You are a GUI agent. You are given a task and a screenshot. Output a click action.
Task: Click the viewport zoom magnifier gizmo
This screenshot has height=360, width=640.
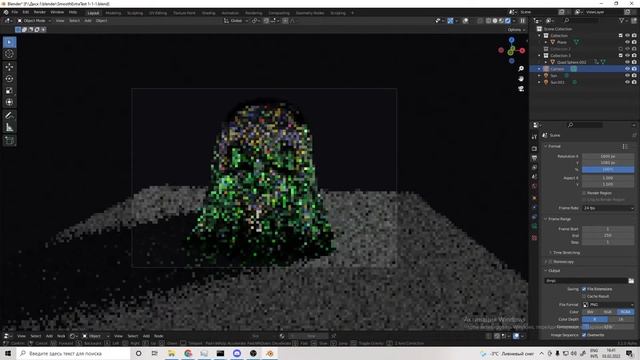point(521,69)
